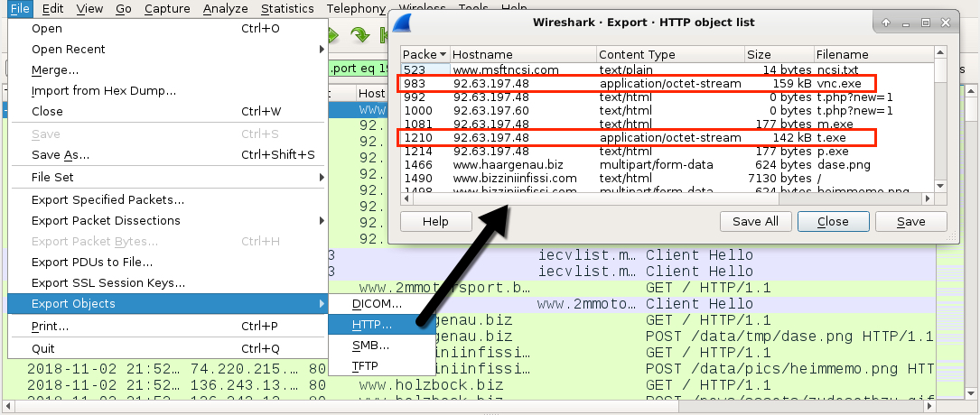The image size is (980, 415).
Task: Open the Telephony menu
Action: [356, 9]
